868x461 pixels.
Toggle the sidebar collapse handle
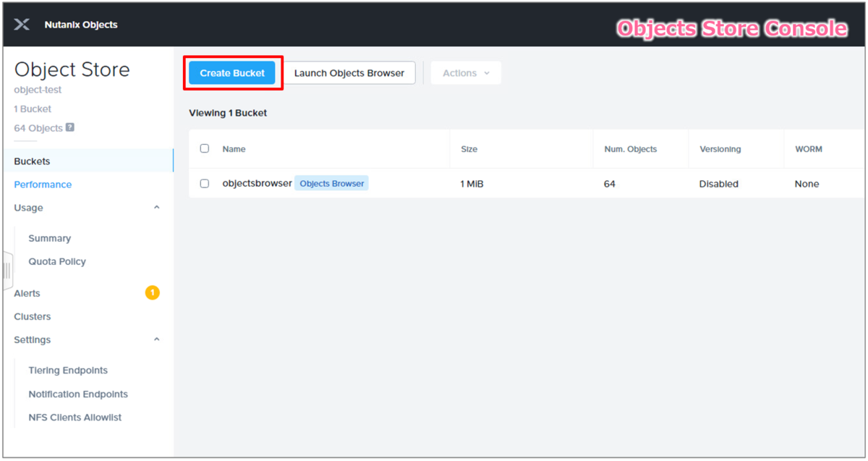point(7,271)
